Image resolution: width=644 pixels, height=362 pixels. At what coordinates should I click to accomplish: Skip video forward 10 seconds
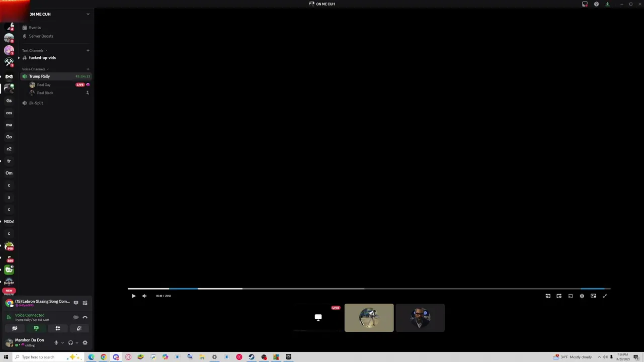click(x=559, y=296)
